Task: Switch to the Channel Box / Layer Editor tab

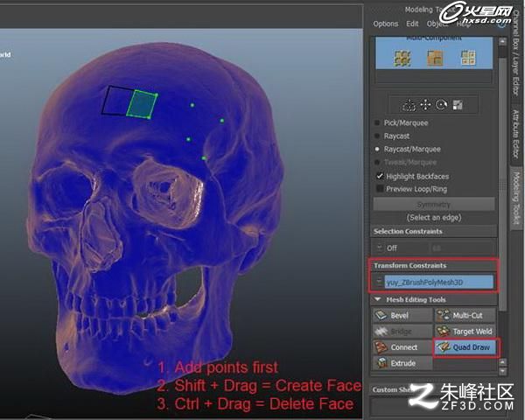Action: click(x=516, y=53)
